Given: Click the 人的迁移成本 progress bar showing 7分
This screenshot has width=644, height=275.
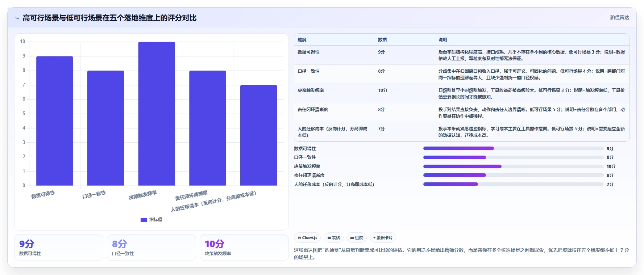Looking at the screenshot, I should [513, 184].
